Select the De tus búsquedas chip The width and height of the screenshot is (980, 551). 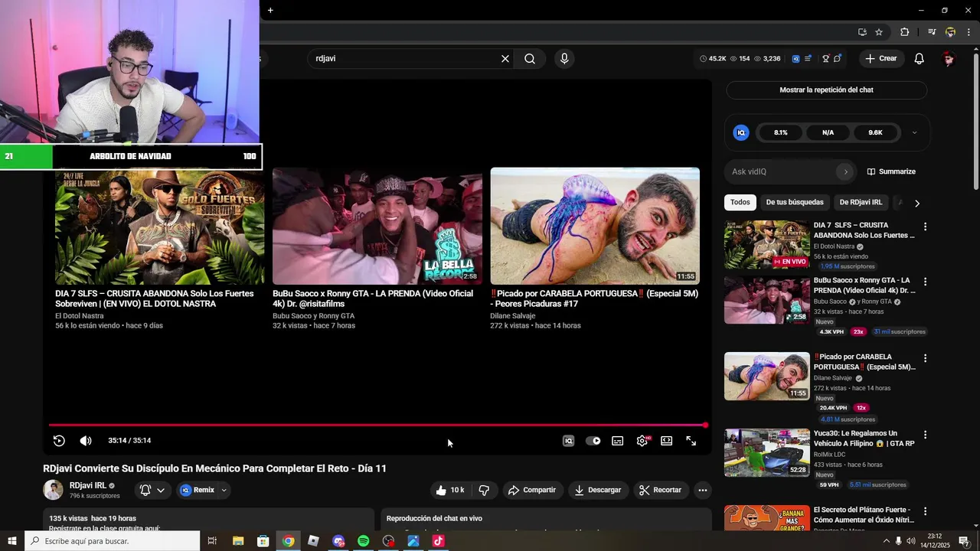click(x=795, y=203)
